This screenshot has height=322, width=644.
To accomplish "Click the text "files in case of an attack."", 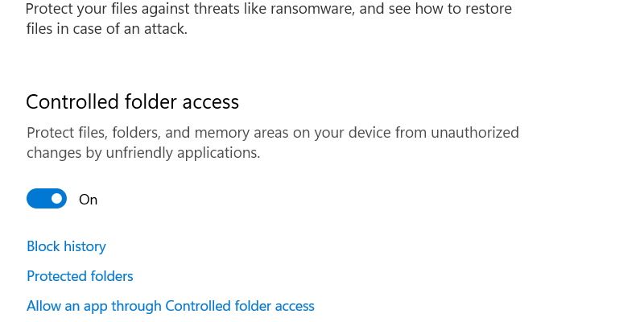I will pyautogui.click(x=106, y=30).
